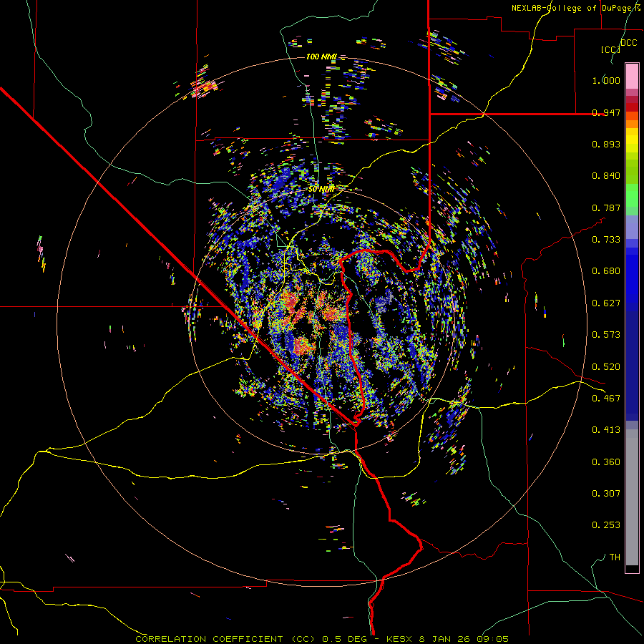Screen dimensions: 644x644
Task: Click the DCC label above the color scale
Action: pyautogui.click(x=629, y=43)
